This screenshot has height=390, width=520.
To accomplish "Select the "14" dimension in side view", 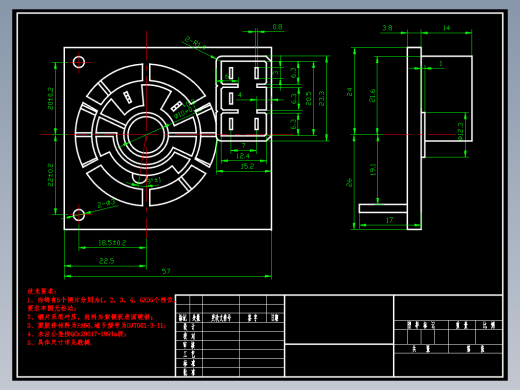I will [446, 28].
